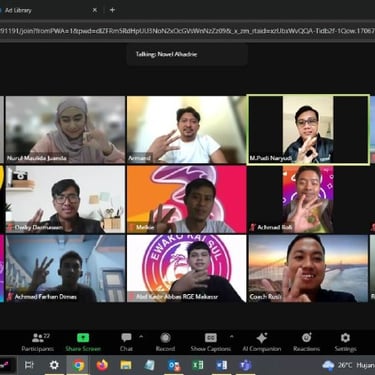Click the Talking: Novel Alhadrie indicator
Viewport: 375px width, 375px height.
pyautogui.click(x=187, y=54)
